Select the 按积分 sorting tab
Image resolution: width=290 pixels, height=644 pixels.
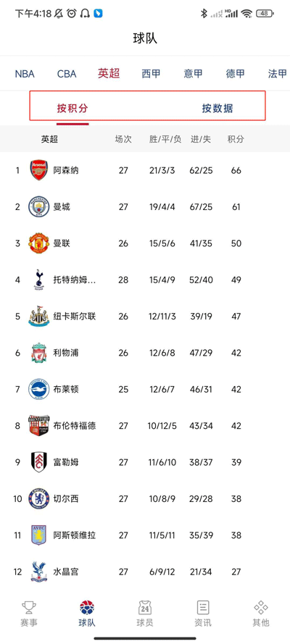(x=72, y=109)
